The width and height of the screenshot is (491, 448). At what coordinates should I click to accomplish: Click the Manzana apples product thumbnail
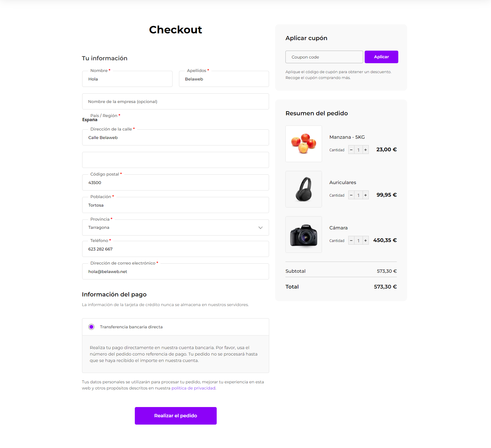point(304,144)
